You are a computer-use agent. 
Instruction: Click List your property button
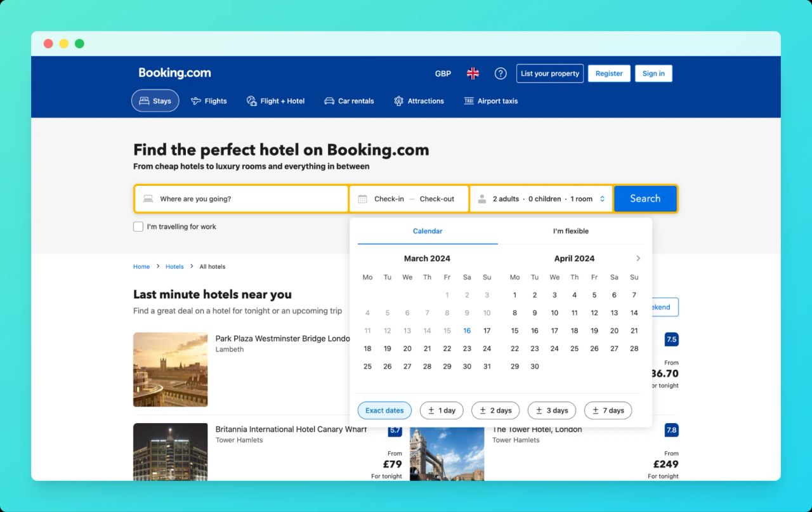point(550,74)
